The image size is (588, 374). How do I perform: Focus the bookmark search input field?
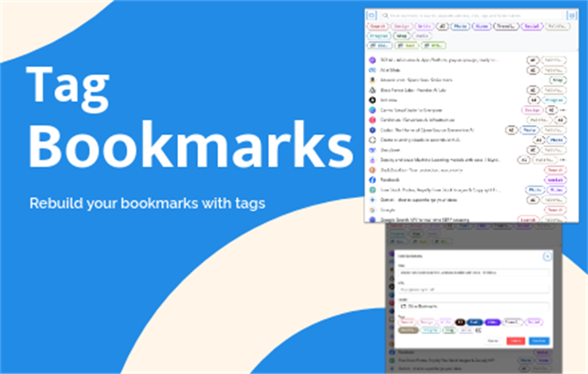click(471, 16)
